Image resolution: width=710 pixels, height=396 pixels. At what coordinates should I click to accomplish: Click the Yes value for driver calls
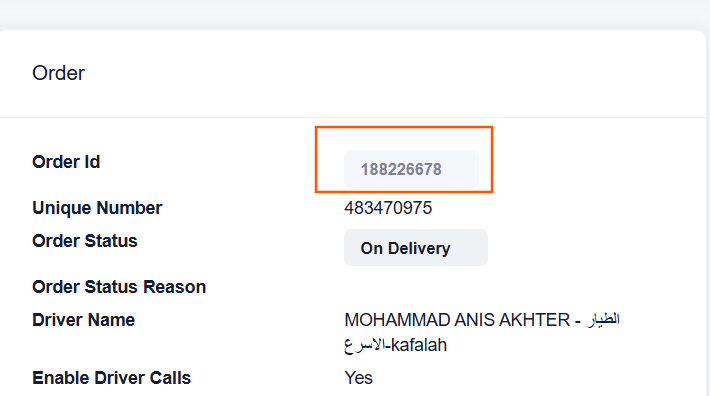(x=359, y=378)
